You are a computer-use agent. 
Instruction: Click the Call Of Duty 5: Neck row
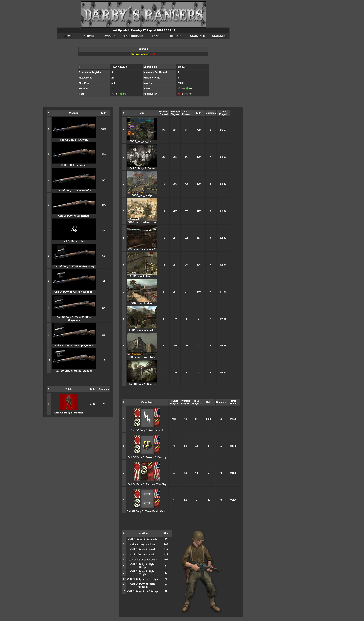[147, 555]
